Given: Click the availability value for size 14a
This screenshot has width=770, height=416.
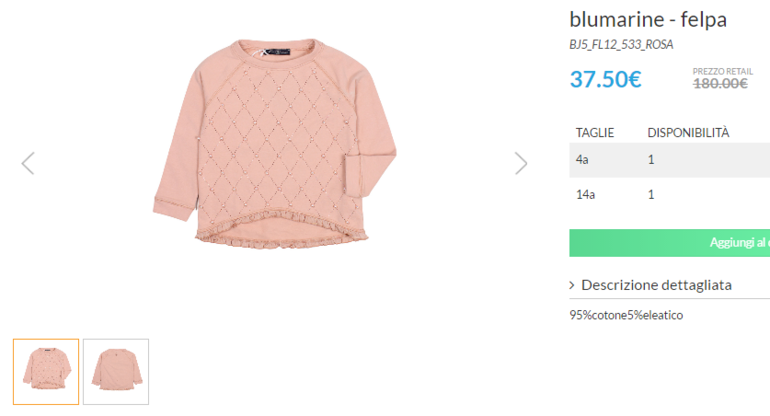Looking at the screenshot, I should pos(651,194).
